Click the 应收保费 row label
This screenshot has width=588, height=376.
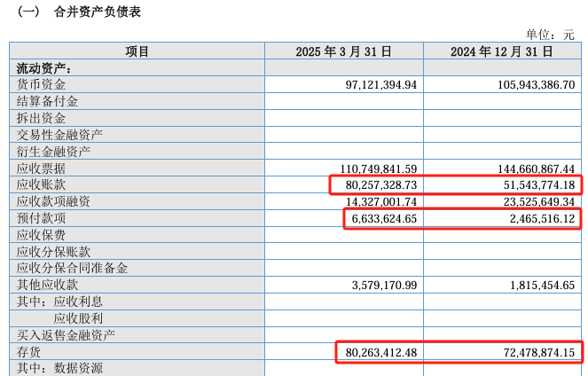coord(41,235)
